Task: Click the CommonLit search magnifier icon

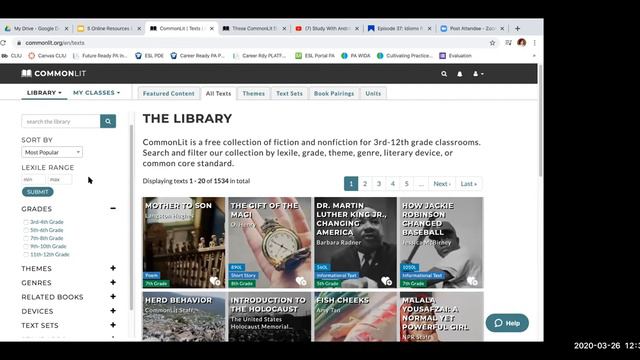Action: 444,74
